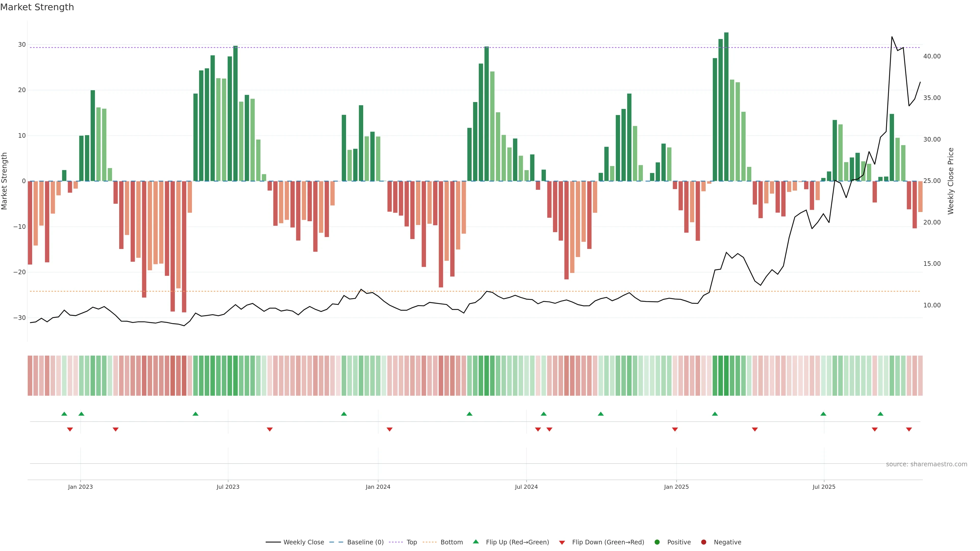Click the green Positive legend dot
The width and height of the screenshot is (980, 551).
point(657,542)
